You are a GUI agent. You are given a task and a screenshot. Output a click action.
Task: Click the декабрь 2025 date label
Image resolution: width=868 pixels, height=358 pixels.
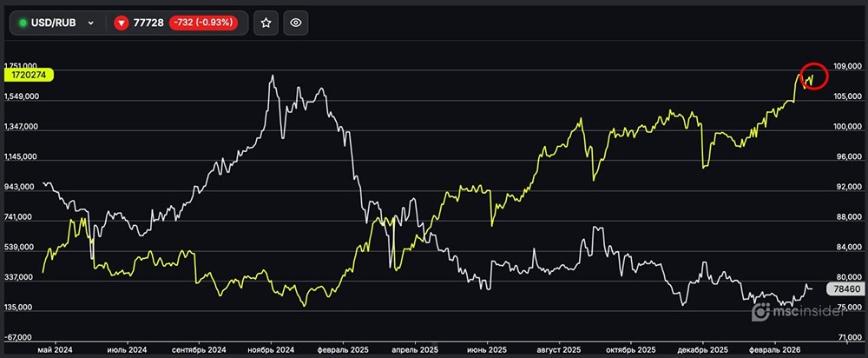pos(707,349)
